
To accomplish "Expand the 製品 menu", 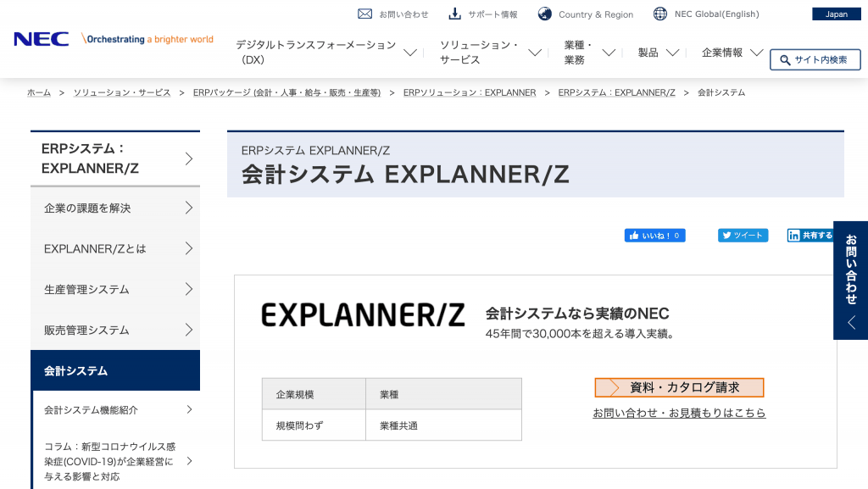I will (658, 53).
